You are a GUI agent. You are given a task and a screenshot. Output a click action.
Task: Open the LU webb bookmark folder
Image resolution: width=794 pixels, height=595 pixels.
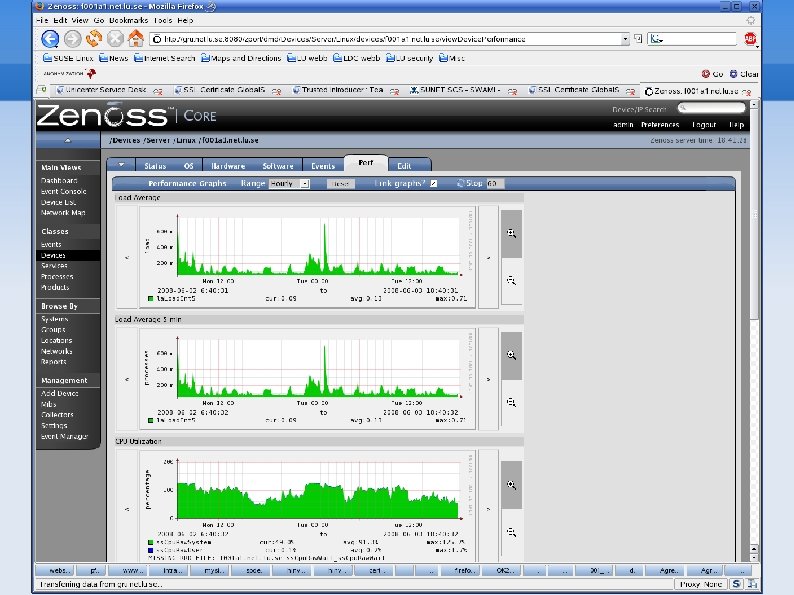tap(307, 58)
